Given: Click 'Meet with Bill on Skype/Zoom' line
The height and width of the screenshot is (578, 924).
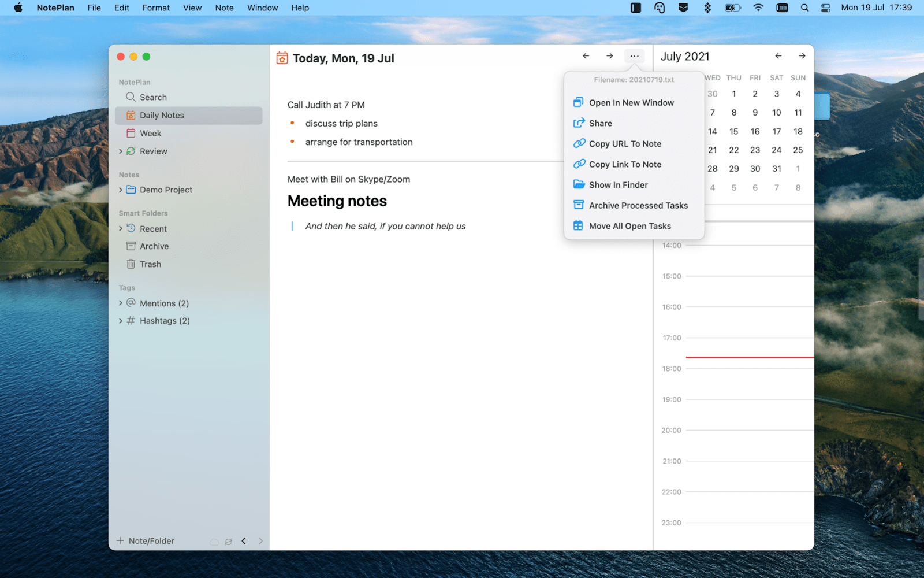Looking at the screenshot, I should 349,179.
